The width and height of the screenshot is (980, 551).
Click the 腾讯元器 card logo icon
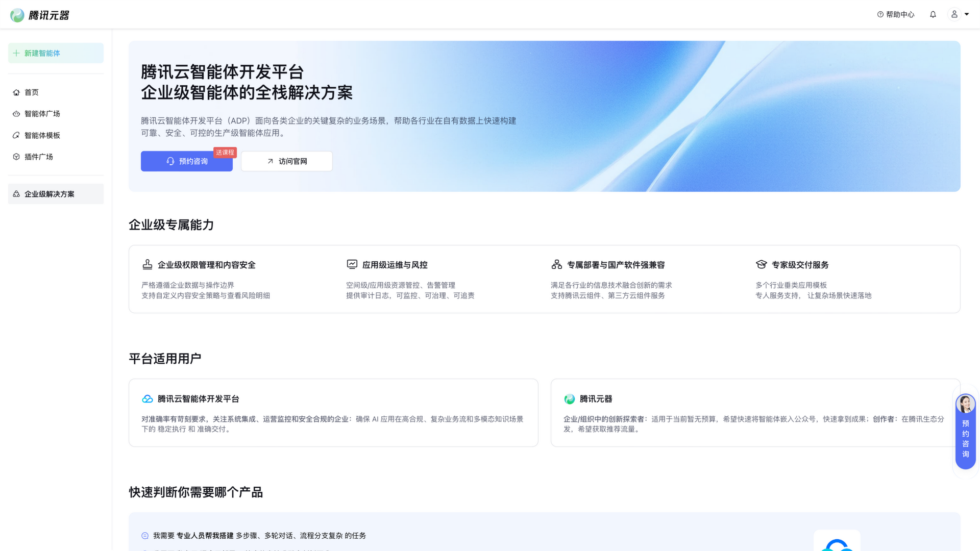coord(570,399)
